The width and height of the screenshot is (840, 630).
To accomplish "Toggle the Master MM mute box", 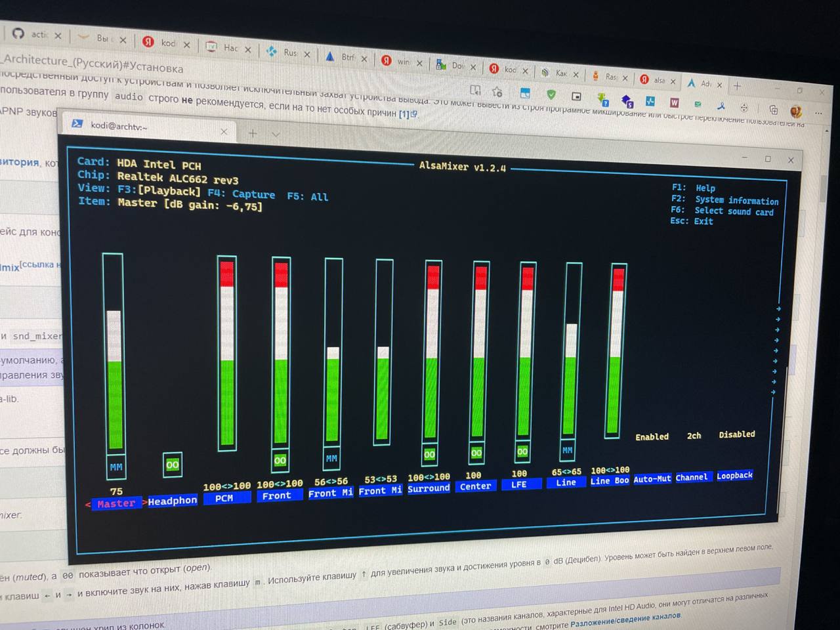I will pyautogui.click(x=116, y=467).
